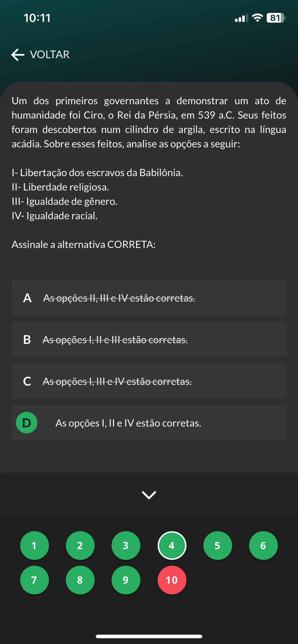Tap the Wi-Fi status icon
Screen dimensions: 298x644
[257, 18]
